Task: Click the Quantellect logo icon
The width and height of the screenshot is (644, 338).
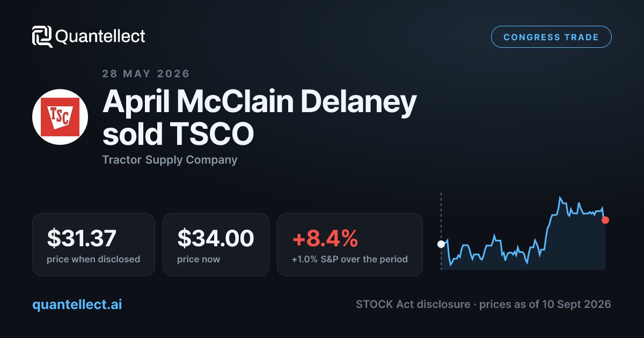Action: pyautogui.click(x=42, y=36)
